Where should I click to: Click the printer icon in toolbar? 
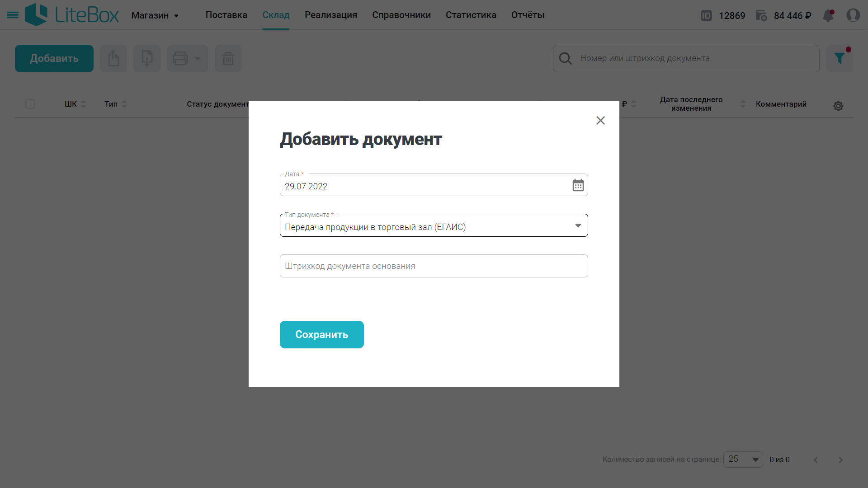pos(180,58)
